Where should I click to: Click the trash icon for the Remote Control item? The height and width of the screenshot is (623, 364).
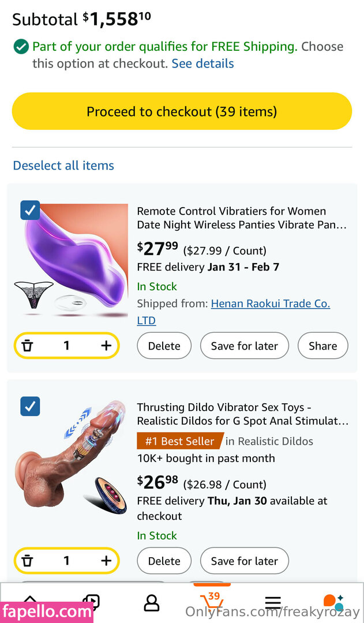click(27, 346)
